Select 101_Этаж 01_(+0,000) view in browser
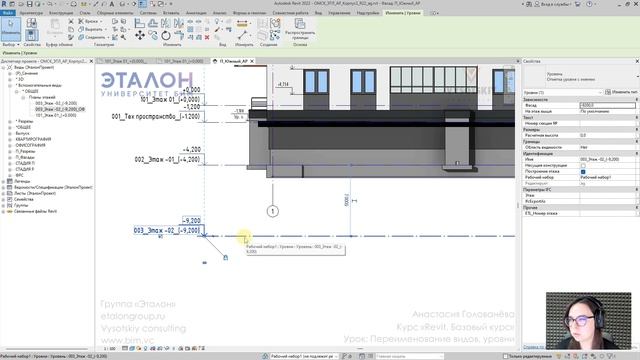640x360 pixels. click(x=56, y=116)
